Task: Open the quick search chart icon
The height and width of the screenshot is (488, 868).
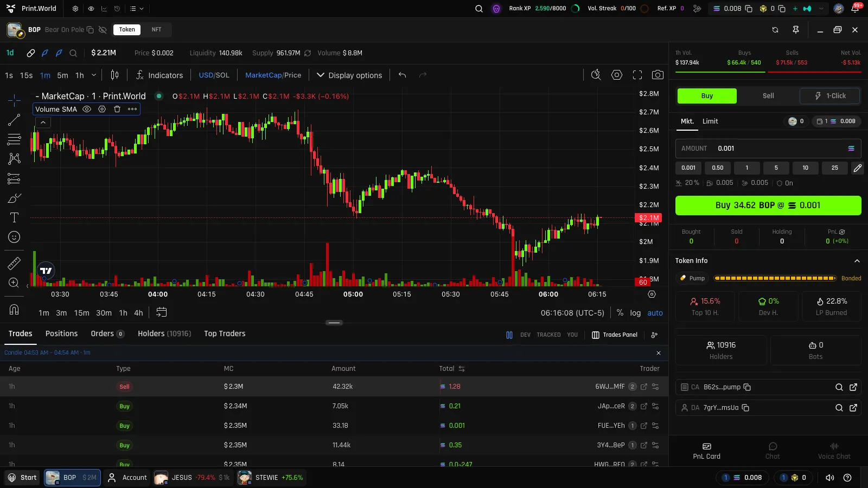Action: coord(596,75)
